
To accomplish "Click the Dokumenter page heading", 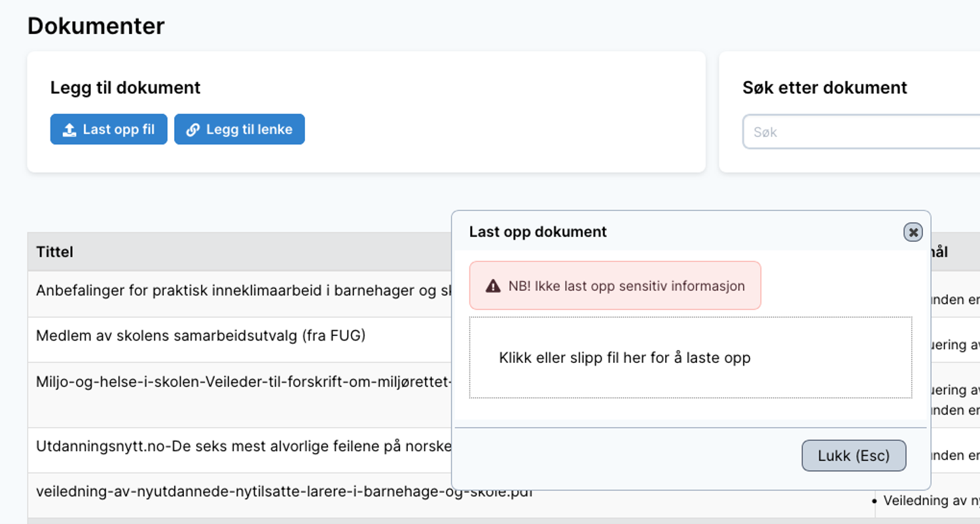I will [96, 26].
